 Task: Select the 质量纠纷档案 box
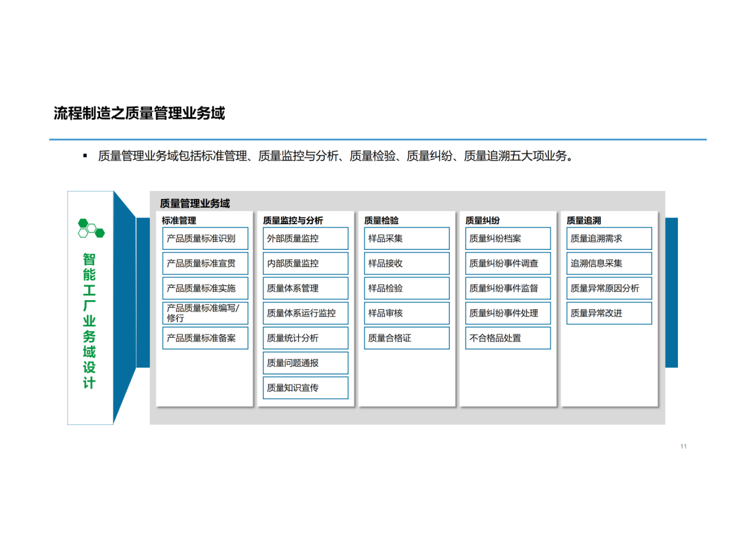click(x=508, y=238)
